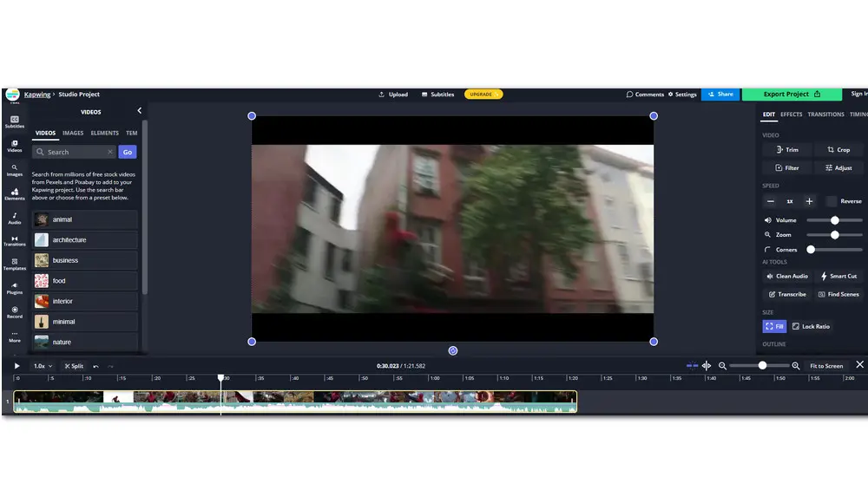Open the Comments panel
868x503 pixels.
[x=645, y=94]
